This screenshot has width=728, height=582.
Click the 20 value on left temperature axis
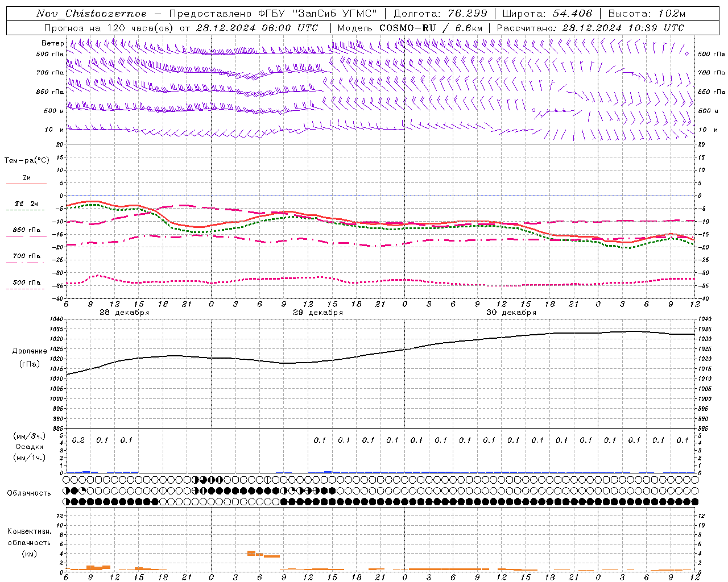60,144
